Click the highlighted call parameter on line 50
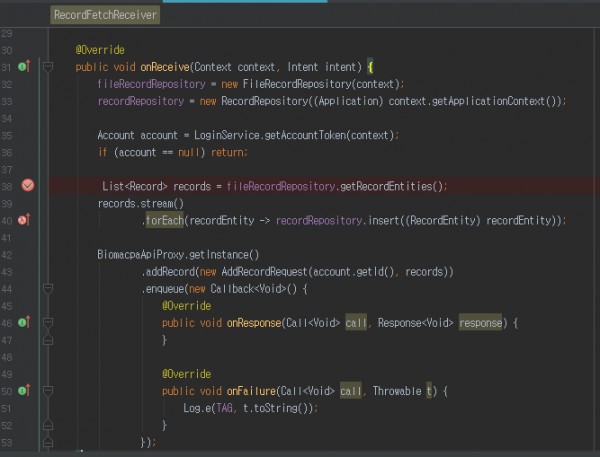This screenshot has width=600, height=457. click(x=351, y=391)
